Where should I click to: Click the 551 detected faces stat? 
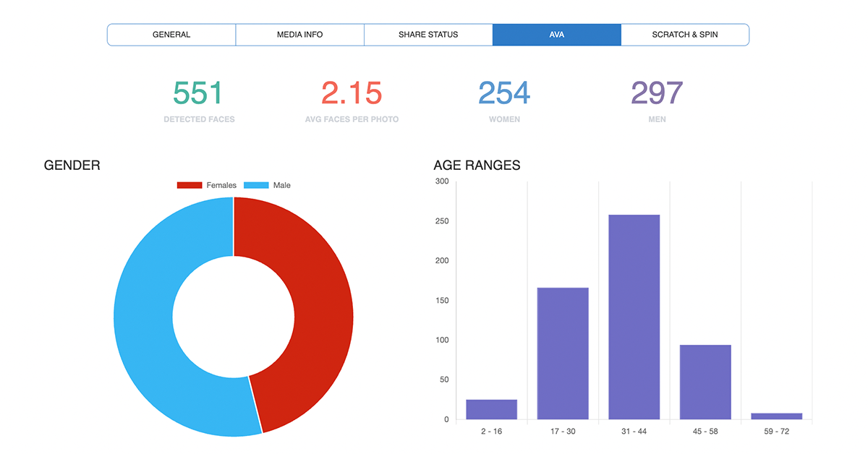click(x=198, y=93)
